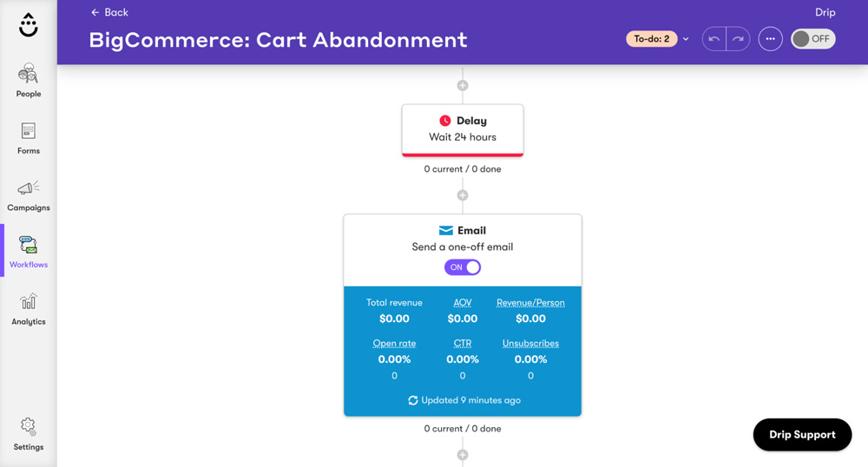Click the redo arrow icon
Screen dimensions: 868x467
[x=738, y=39]
